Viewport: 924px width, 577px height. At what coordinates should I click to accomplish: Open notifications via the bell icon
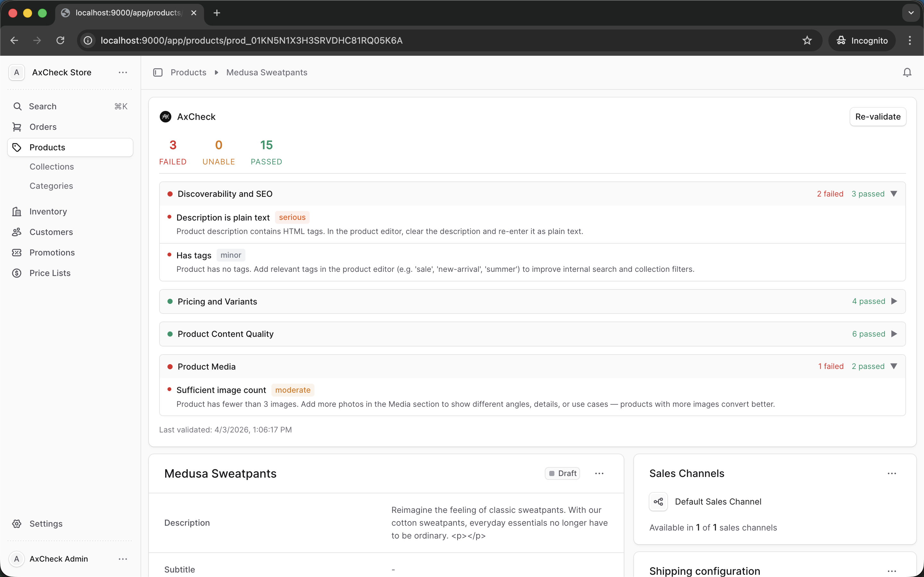(x=906, y=72)
